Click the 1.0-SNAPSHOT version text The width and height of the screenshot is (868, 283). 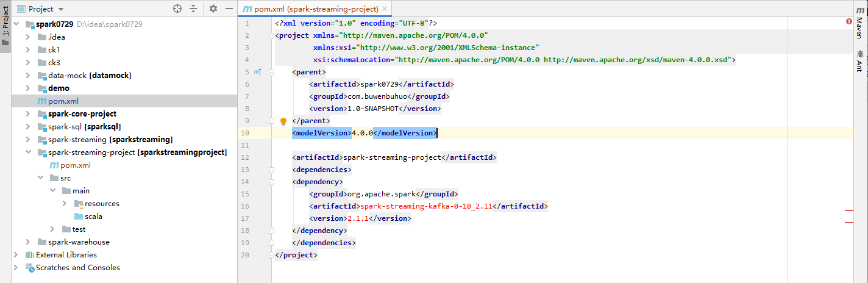click(373, 109)
